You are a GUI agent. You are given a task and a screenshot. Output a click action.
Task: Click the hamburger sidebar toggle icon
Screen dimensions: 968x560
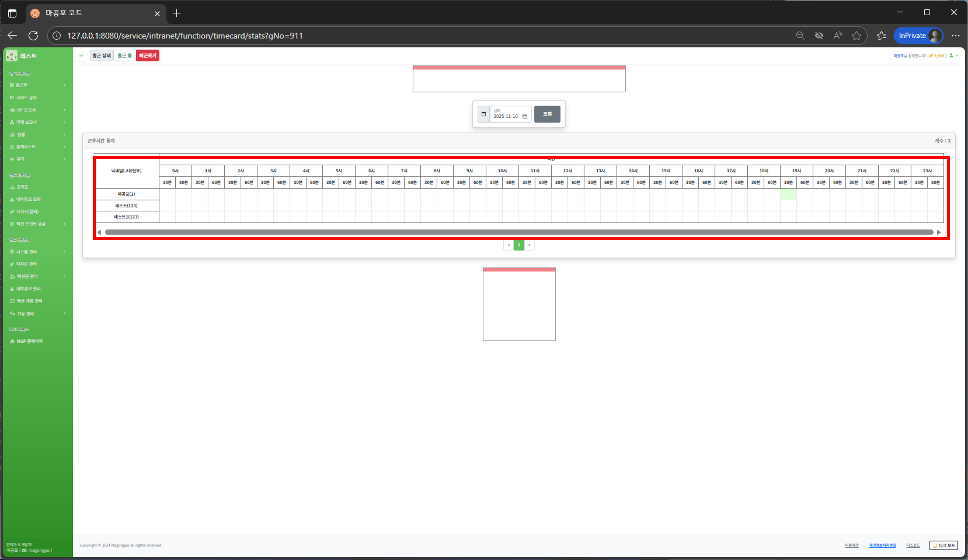81,56
